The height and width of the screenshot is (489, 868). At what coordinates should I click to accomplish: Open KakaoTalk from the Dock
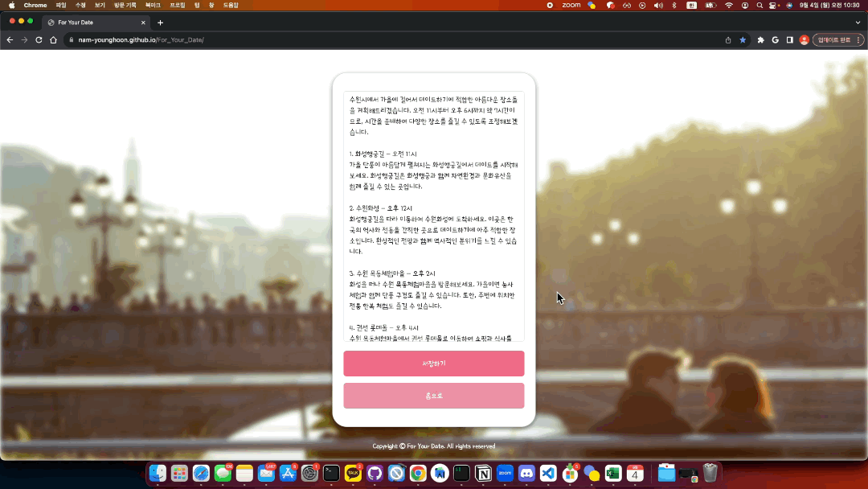coord(353,473)
